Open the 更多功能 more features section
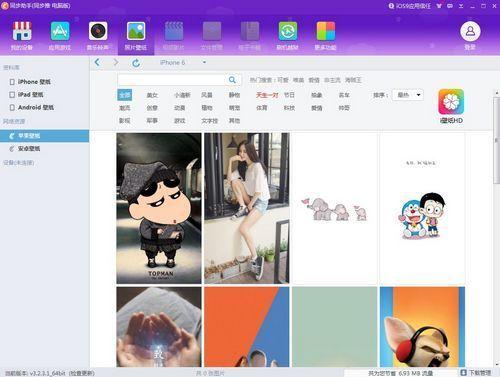 click(326, 36)
